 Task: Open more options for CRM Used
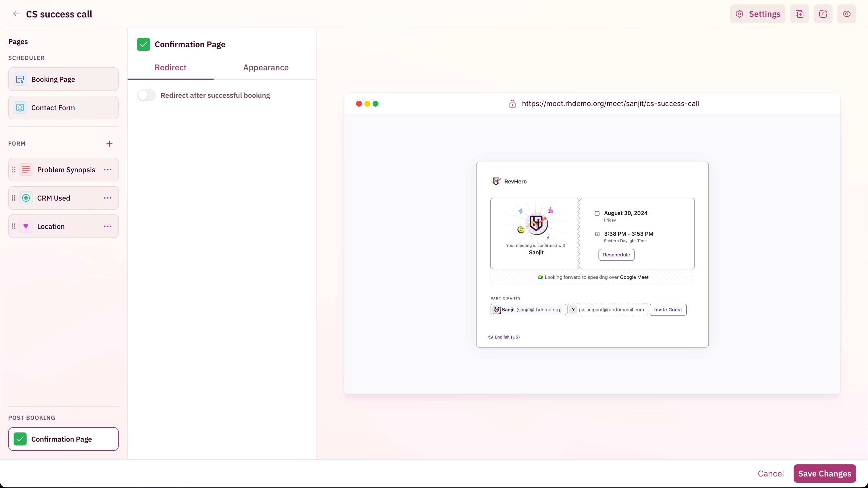[107, 198]
